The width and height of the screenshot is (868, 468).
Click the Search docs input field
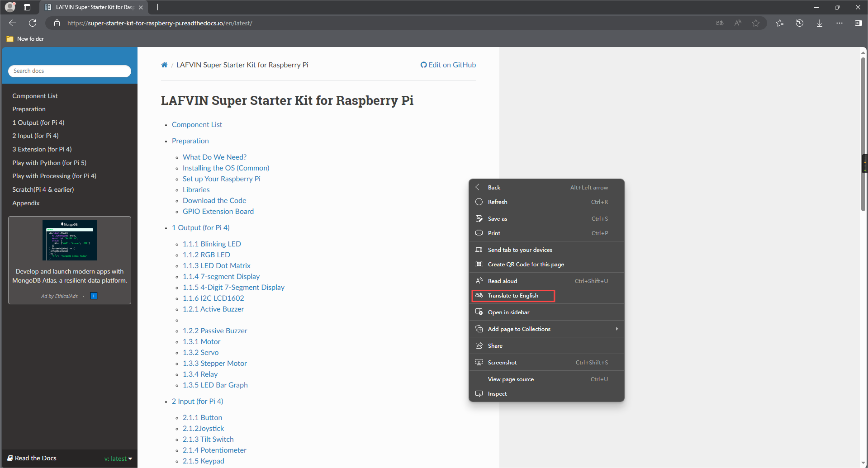(70, 71)
